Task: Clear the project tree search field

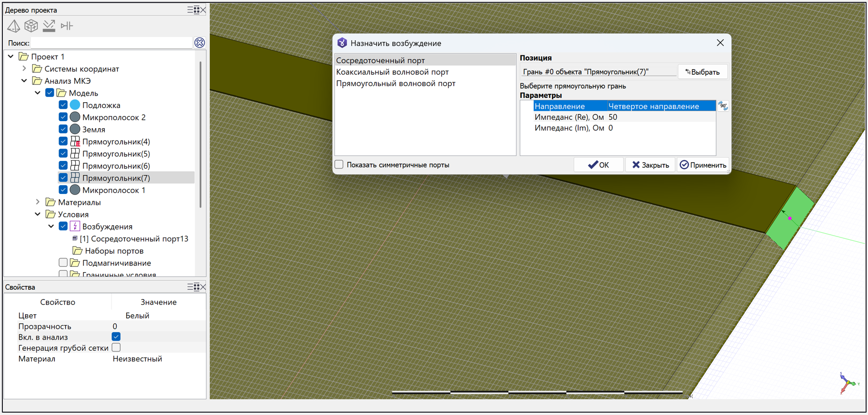Action: [200, 43]
